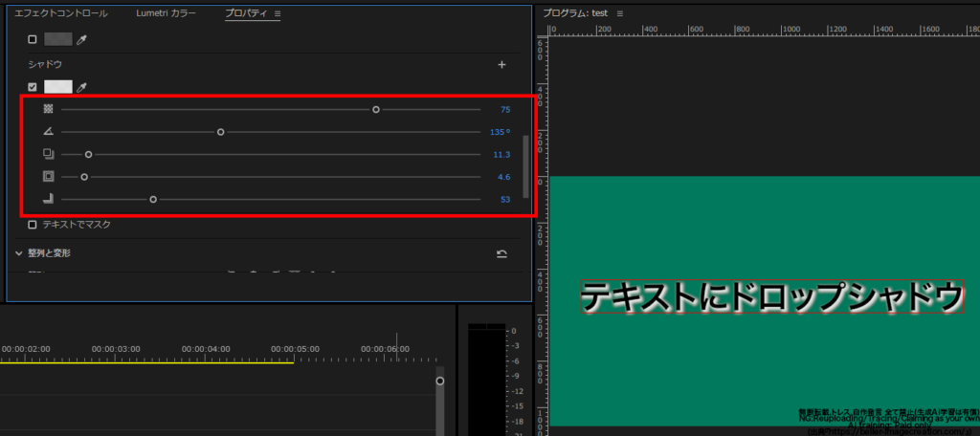Click the shadow opacity checkerboard icon
The width and height of the screenshot is (980, 436).
click(x=48, y=109)
